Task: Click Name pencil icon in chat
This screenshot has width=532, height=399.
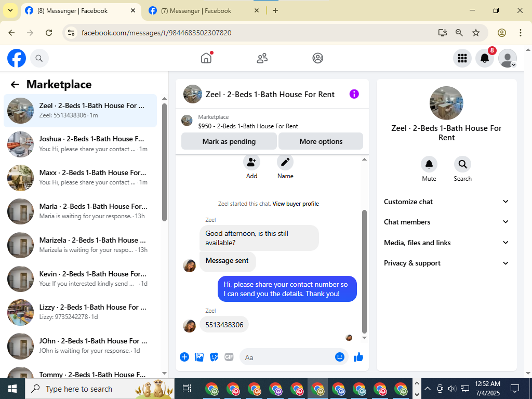Action: pyautogui.click(x=285, y=163)
